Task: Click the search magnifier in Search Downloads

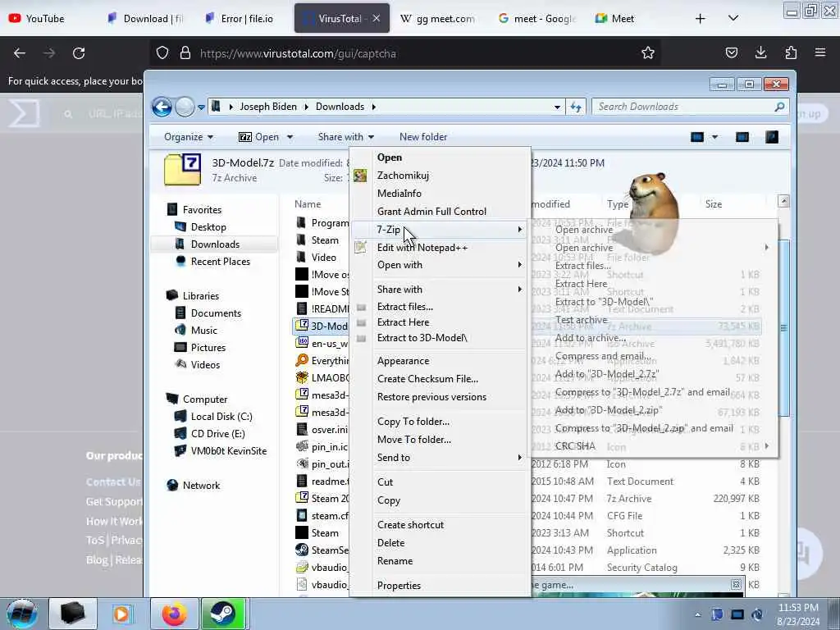Action: tap(779, 107)
